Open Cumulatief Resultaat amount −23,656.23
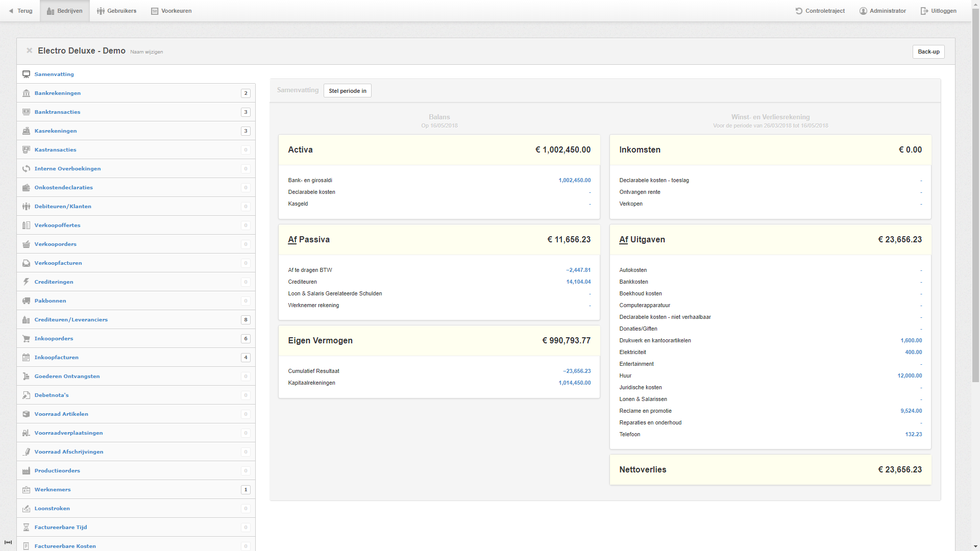980x551 pixels. tap(577, 371)
